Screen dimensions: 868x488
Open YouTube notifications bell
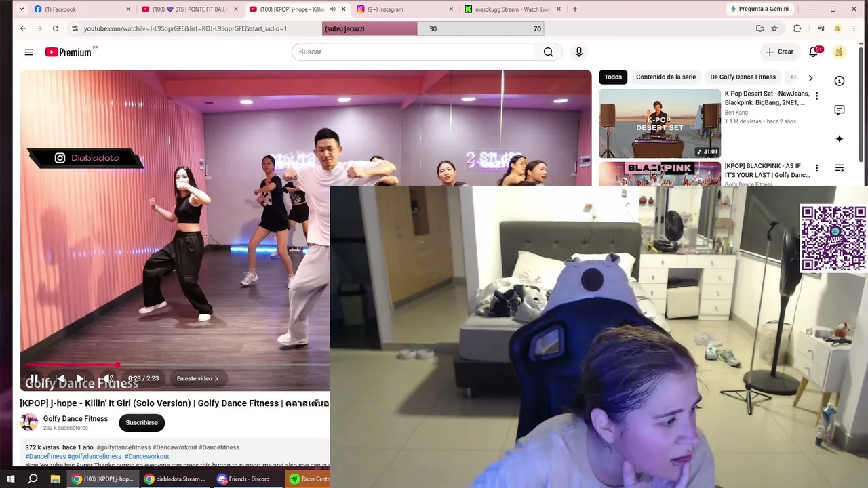(814, 52)
